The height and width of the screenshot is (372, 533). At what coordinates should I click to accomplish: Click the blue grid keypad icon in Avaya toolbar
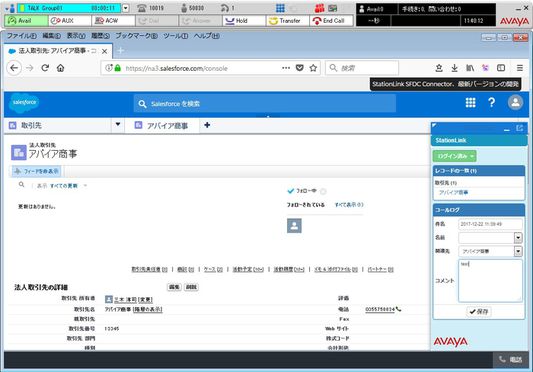(x=280, y=8)
